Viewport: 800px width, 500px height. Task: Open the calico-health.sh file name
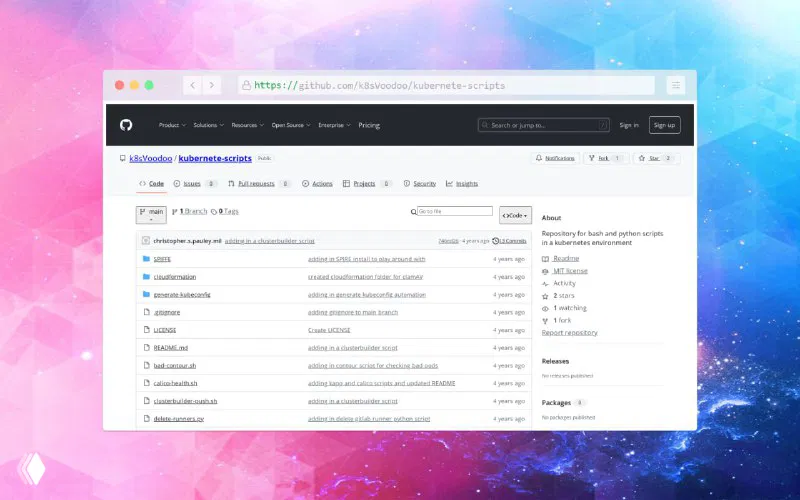click(175, 383)
